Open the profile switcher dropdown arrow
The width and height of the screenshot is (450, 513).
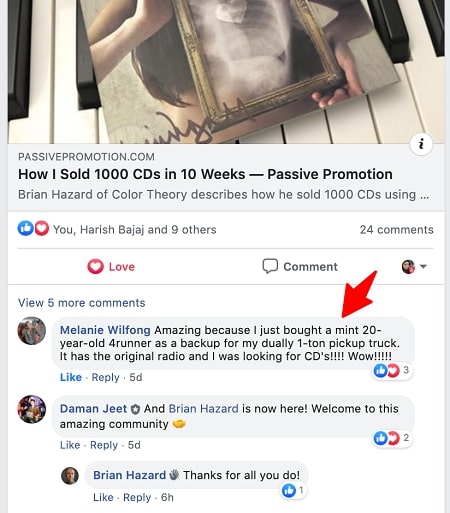coord(423,266)
